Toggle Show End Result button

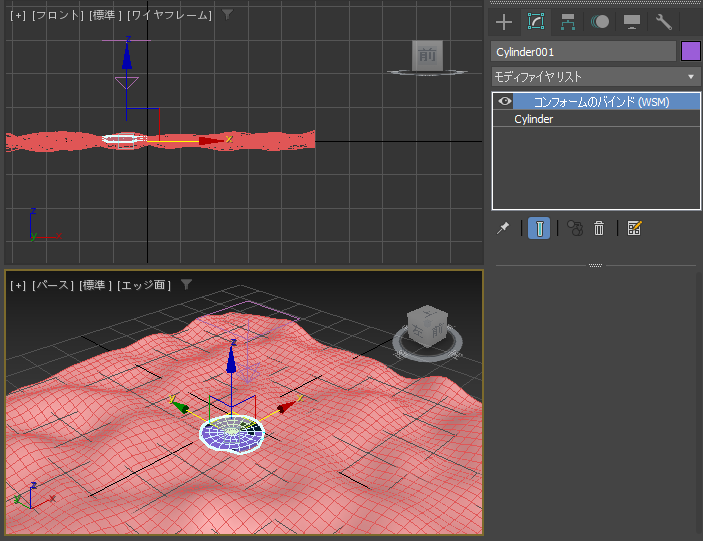539,228
